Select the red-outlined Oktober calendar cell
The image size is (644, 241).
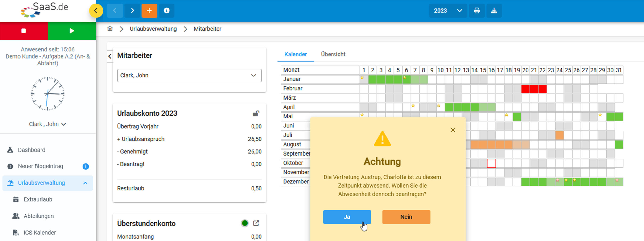coord(491,163)
